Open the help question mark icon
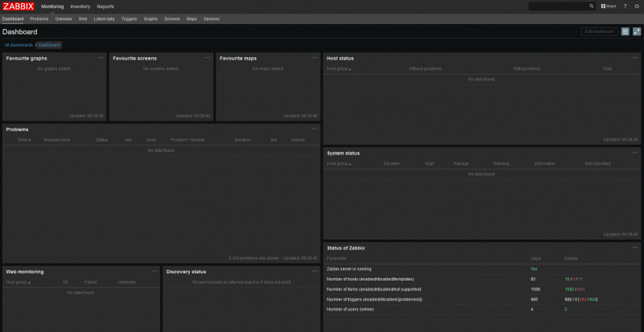 (x=625, y=6)
